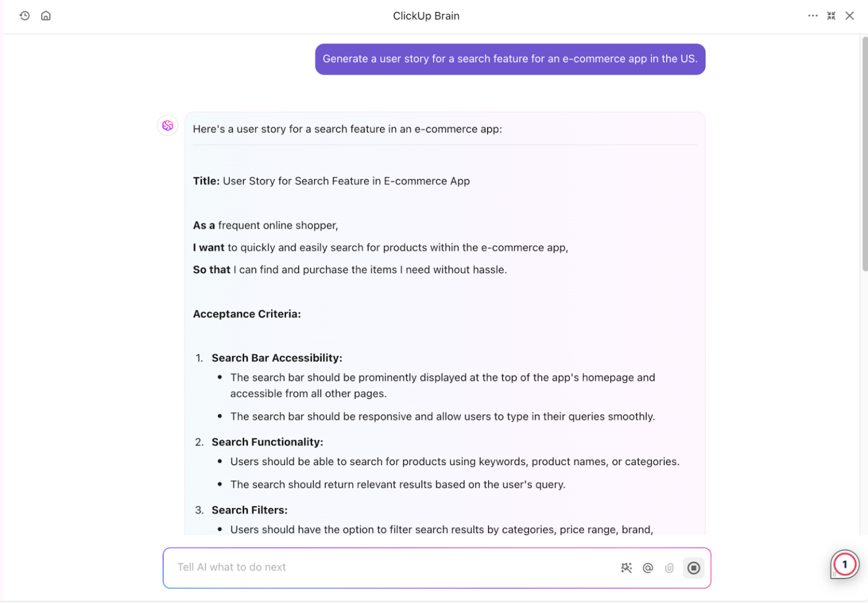The image size is (868, 603).
Task: Open the ellipsis more options menu
Action: click(x=813, y=16)
